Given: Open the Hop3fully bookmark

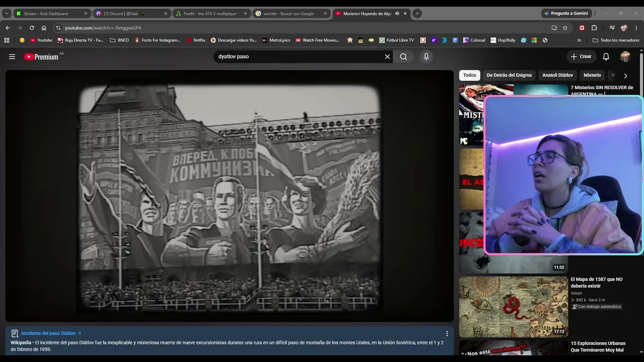Looking at the screenshot, I should tap(503, 40).
